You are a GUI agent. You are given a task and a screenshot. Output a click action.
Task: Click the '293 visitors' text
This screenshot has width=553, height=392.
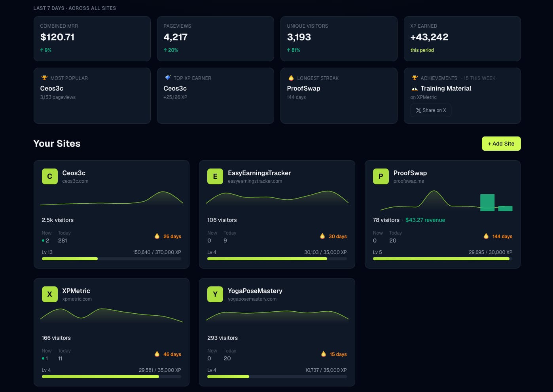click(x=223, y=338)
